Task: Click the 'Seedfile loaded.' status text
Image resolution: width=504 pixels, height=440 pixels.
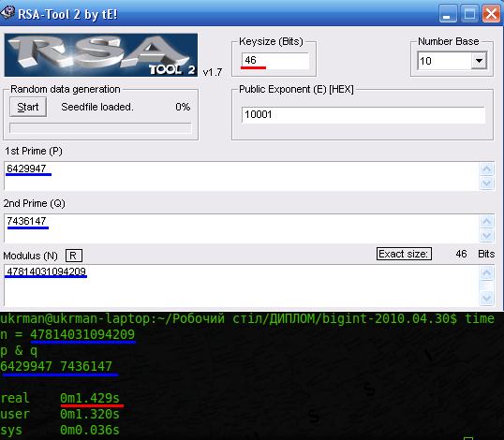Action: pyautogui.click(x=97, y=107)
